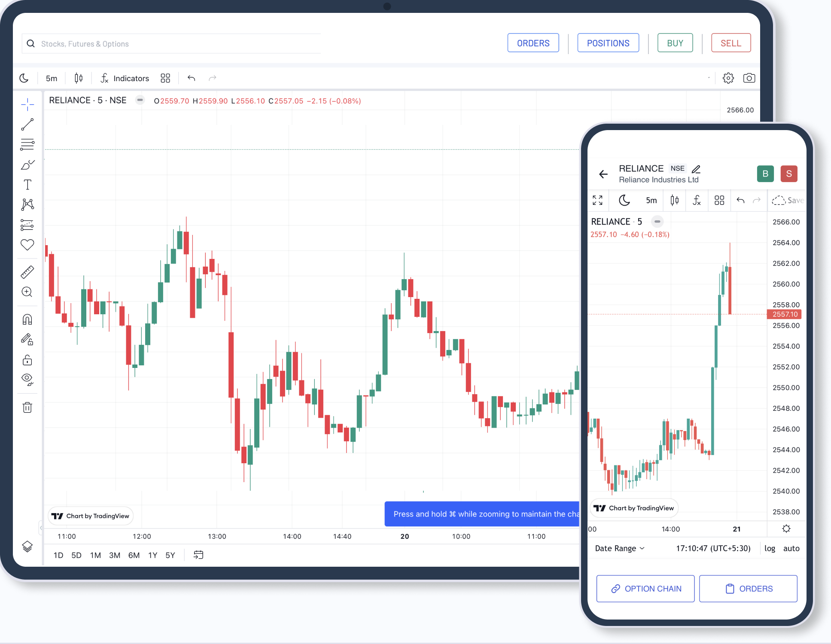Select the Text annotation tool
Image resolution: width=831 pixels, height=644 pixels.
click(x=27, y=185)
